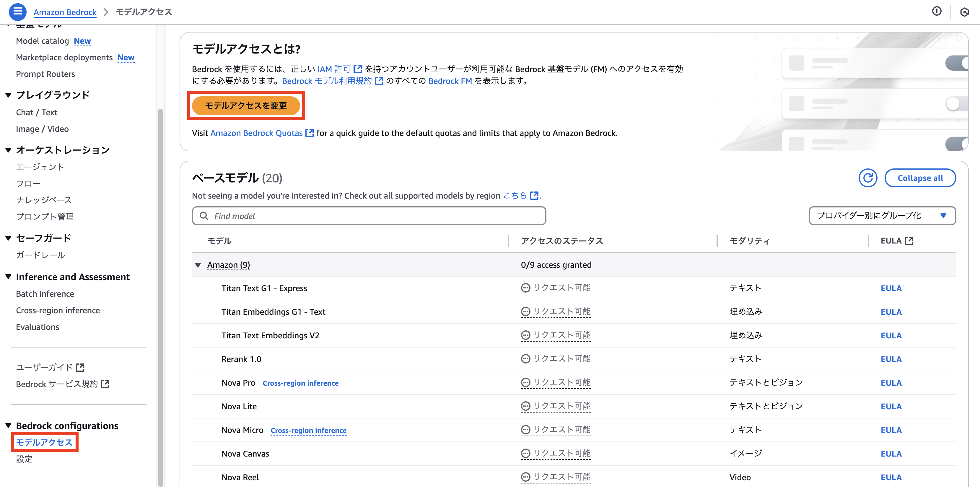Click external link icon beside ユーザーガイド

pos(80,367)
